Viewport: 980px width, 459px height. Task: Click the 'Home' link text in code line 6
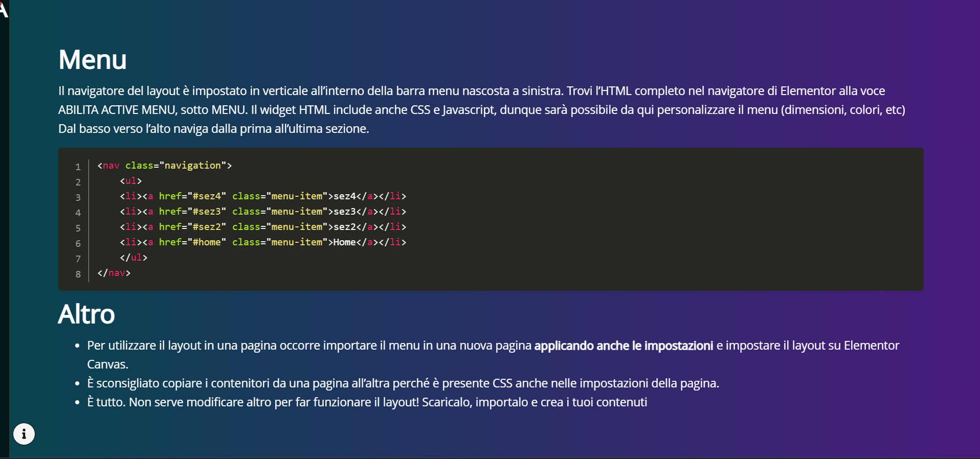pos(345,242)
